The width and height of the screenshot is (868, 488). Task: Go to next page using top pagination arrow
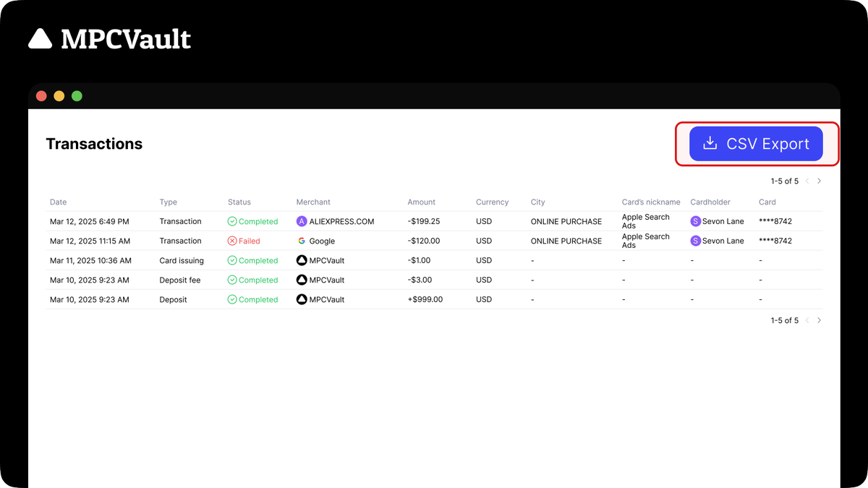pos(819,181)
